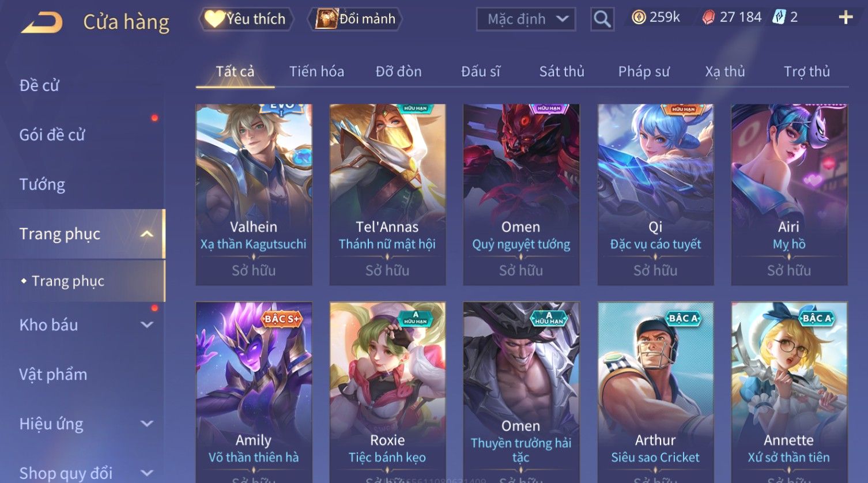This screenshot has height=483, width=868.
Task: Select Airi Mỵ hồ skin card
Action: (x=789, y=194)
